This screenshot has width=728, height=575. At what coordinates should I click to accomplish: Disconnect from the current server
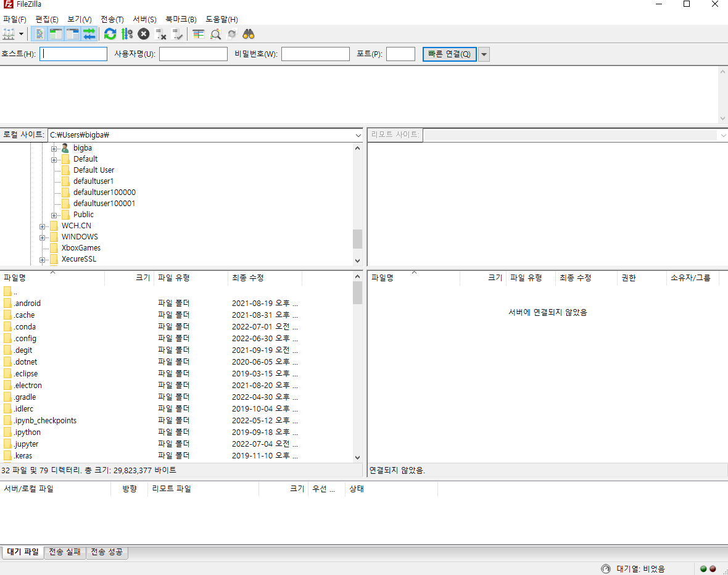click(160, 34)
